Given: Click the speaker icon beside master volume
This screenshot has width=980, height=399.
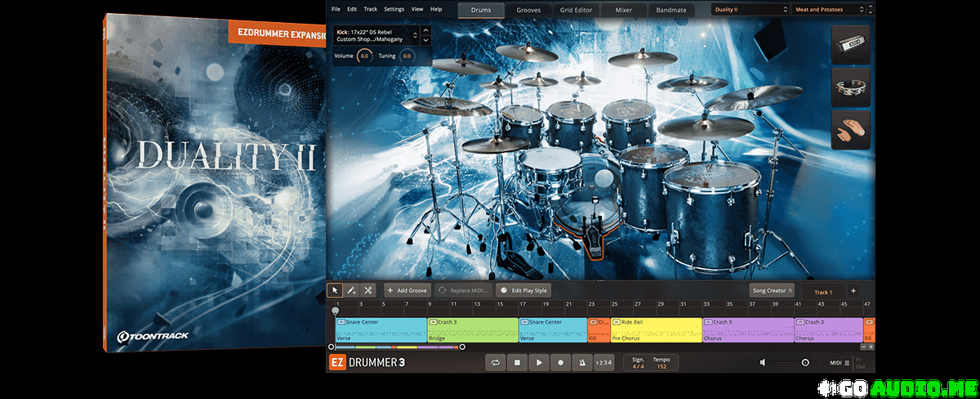Looking at the screenshot, I should tap(763, 362).
